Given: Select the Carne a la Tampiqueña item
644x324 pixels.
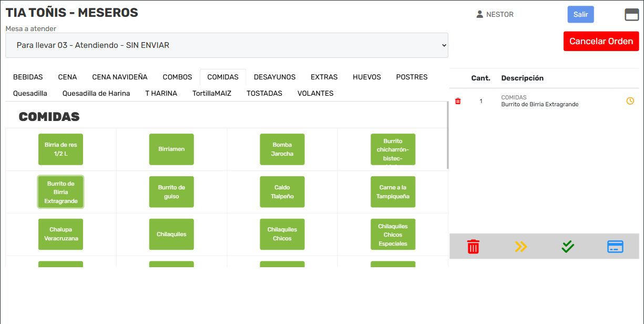Looking at the screenshot, I should [393, 191].
